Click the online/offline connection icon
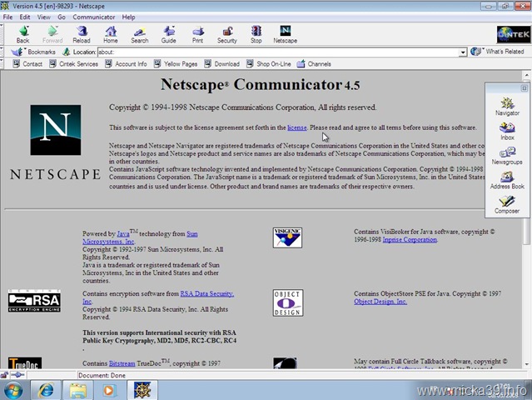Viewport: 532px width, 400px height. pyautogui.click(x=17, y=375)
